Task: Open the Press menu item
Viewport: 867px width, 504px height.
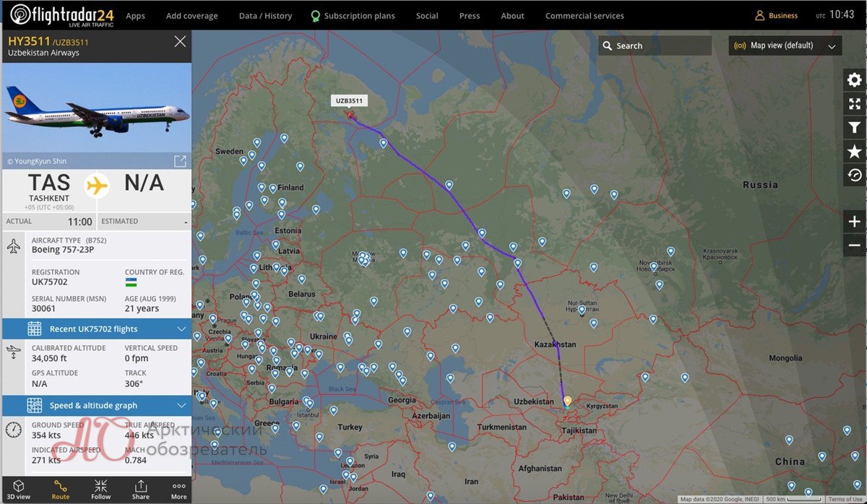Action: tap(470, 16)
